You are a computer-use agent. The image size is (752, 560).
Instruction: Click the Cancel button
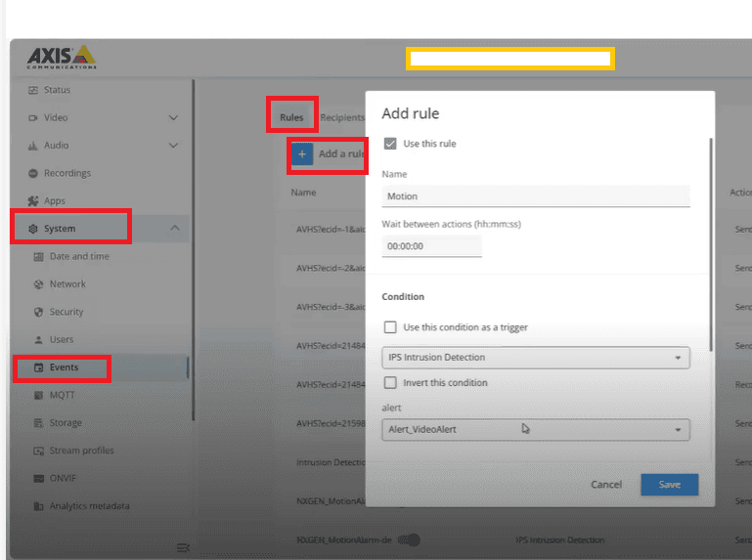tap(606, 485)
